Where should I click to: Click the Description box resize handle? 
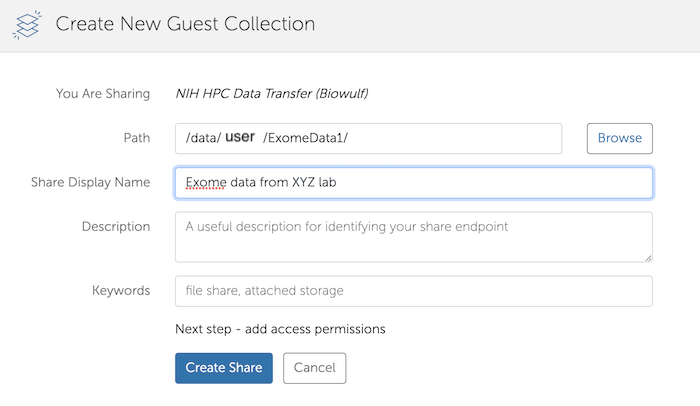coord(647,257)
